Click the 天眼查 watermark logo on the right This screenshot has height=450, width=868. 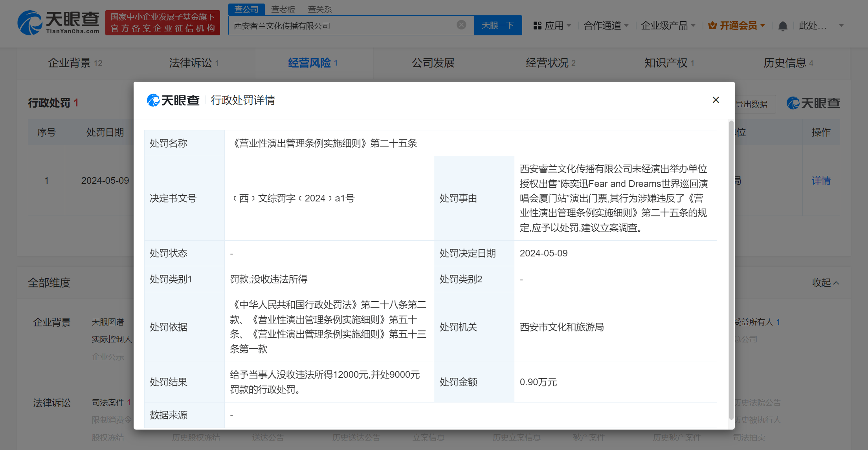[x=813, y=103]
